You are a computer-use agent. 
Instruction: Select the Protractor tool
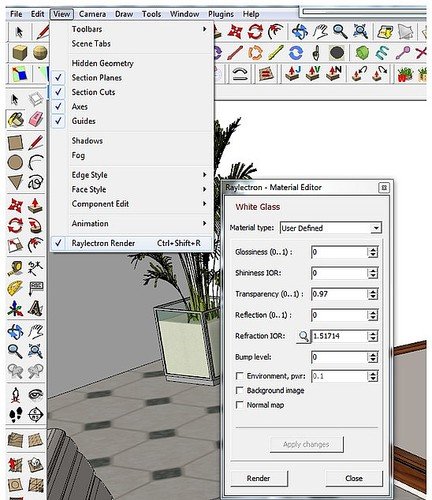[15, 288]
